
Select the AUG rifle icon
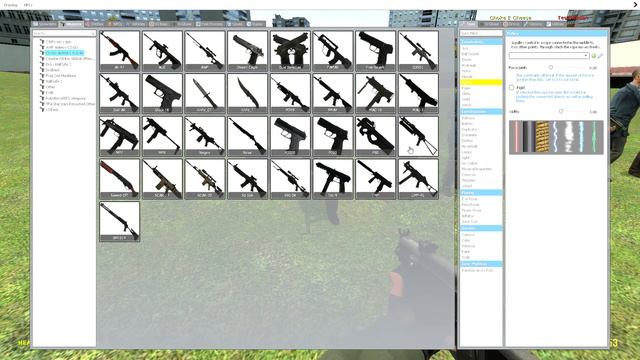(162, 51)
